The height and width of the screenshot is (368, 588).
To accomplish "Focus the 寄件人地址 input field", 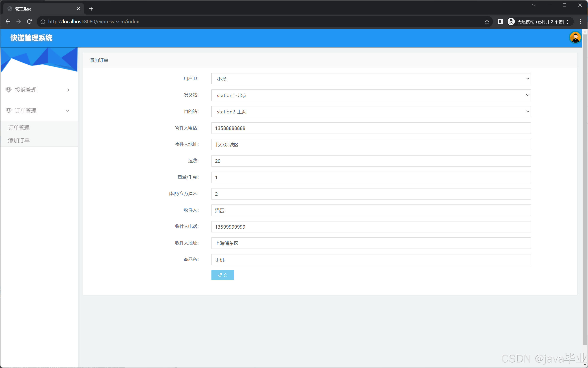I will 371,144.
